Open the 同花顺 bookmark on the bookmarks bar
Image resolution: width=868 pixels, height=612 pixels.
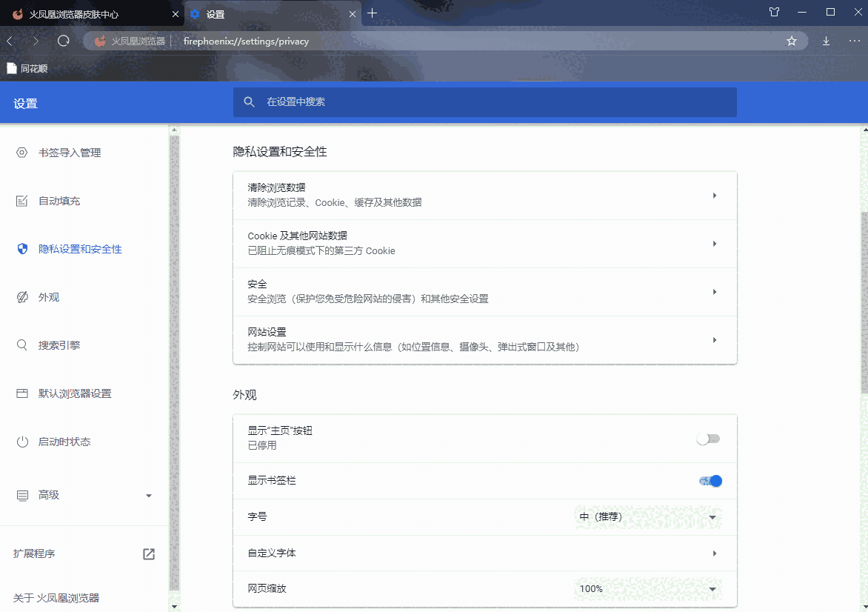(27, 67)
